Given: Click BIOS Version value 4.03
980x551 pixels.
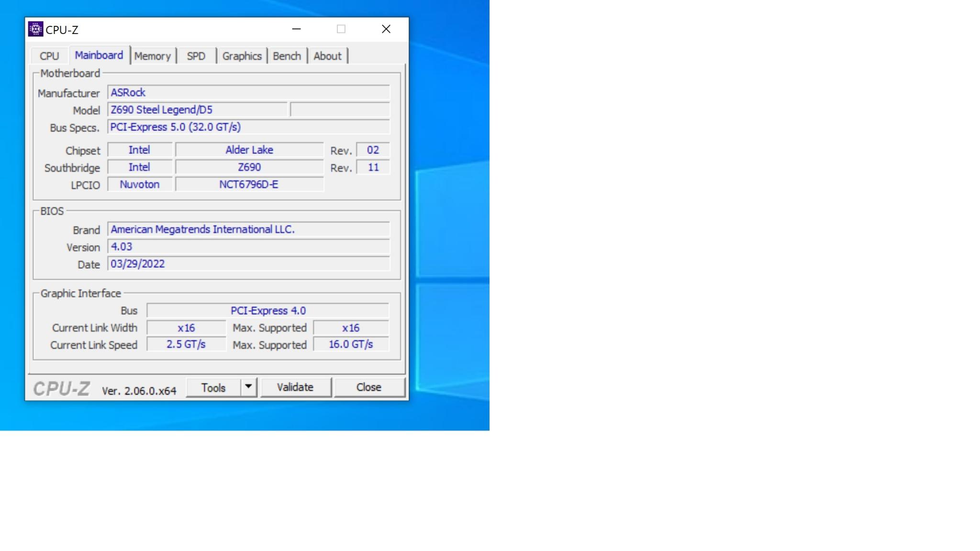Looking at the screenshot, I should (x=249, y=246).
